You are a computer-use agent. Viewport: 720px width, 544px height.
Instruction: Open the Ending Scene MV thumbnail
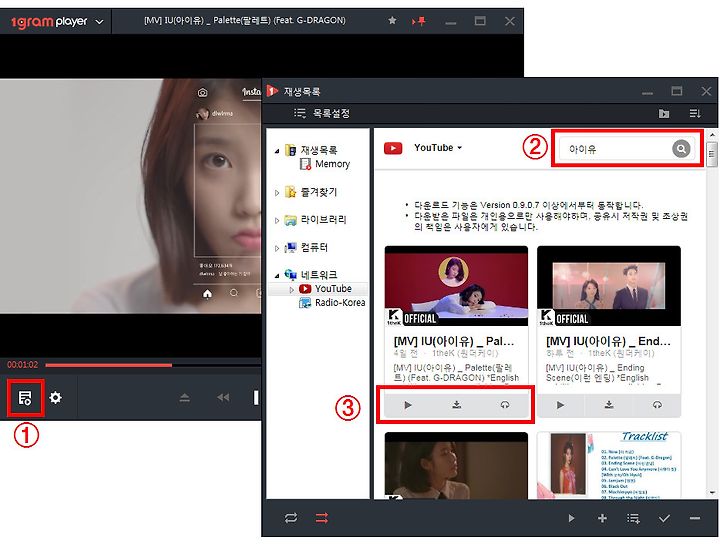[x=609, y=286]
